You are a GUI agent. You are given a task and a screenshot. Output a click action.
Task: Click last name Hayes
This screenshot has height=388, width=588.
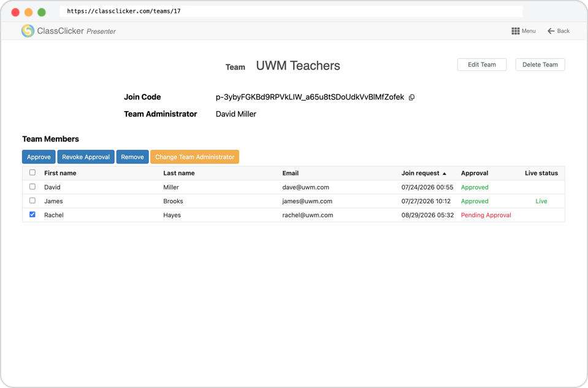(172, 215)
